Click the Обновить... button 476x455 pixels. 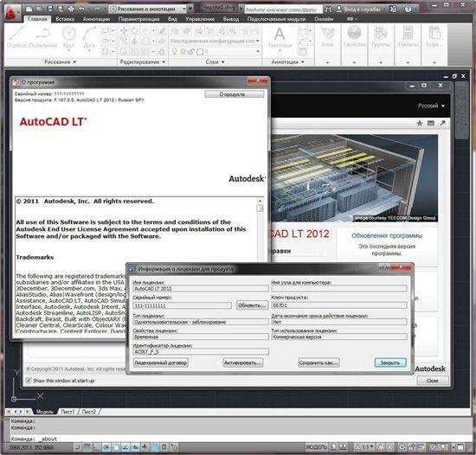(252, 305)
